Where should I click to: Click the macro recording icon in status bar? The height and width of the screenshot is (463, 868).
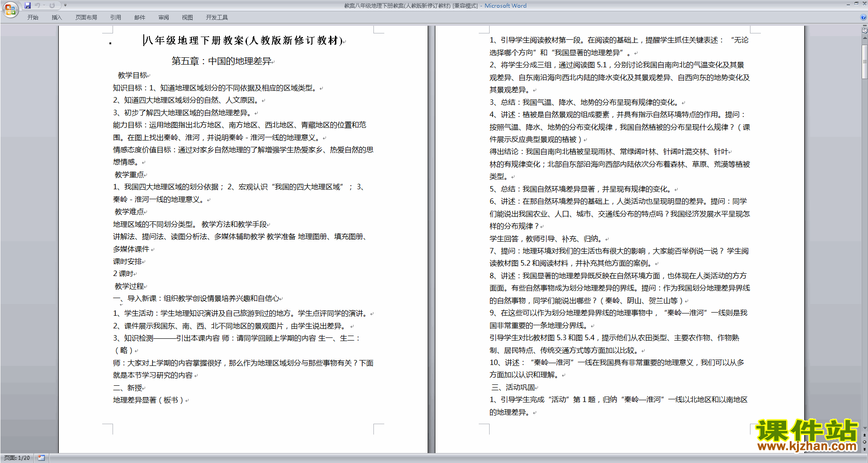pos(42,458)
